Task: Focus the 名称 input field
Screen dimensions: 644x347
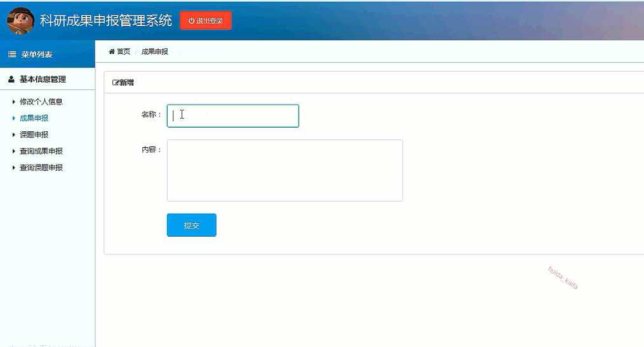Action: 233,115
